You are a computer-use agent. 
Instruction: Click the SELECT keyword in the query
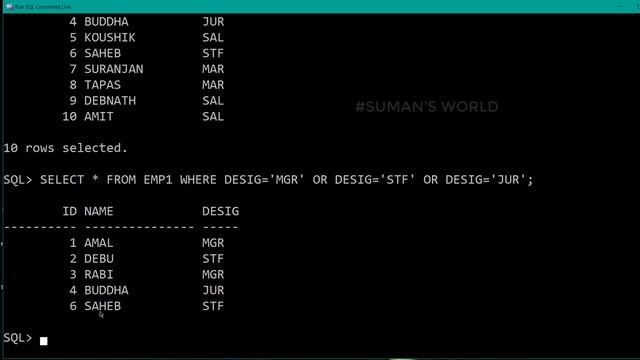(62, 180)
